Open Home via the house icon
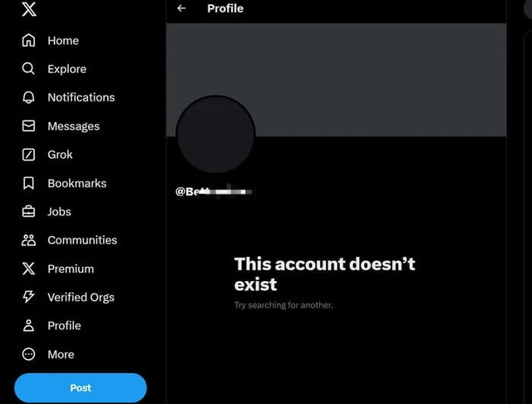This screenshot has height=404, width=532. (28, 41)
